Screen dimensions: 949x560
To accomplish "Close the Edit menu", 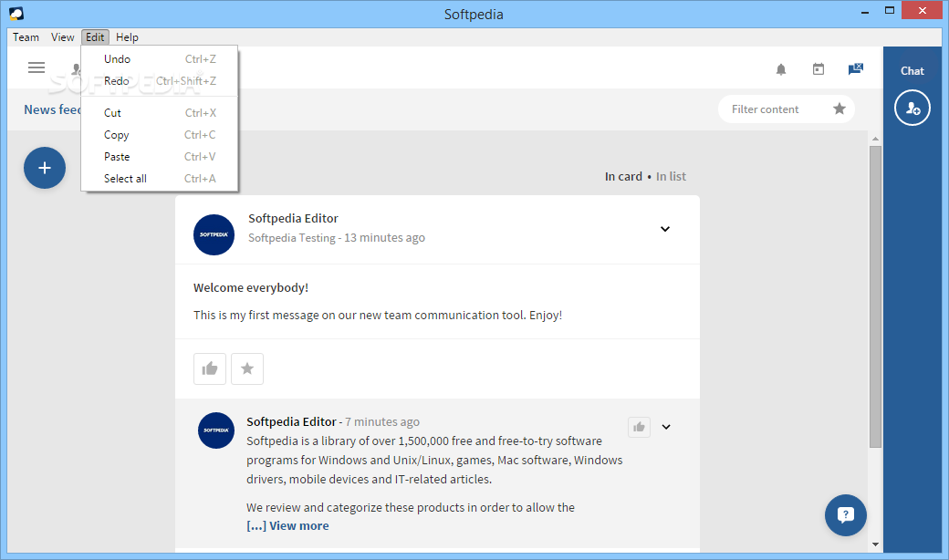I will click(x=95, y=36).
